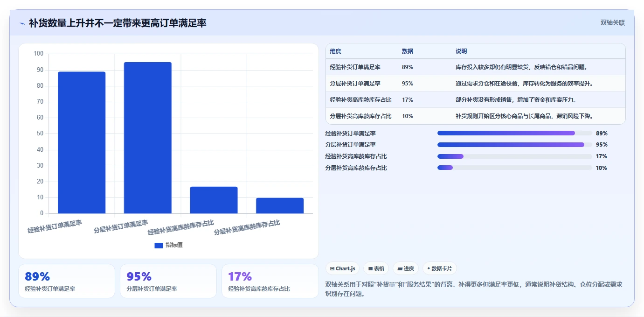
Task: Click the description starting 库存投入较多
Action: pyautogui.click(x=521, y=67)
